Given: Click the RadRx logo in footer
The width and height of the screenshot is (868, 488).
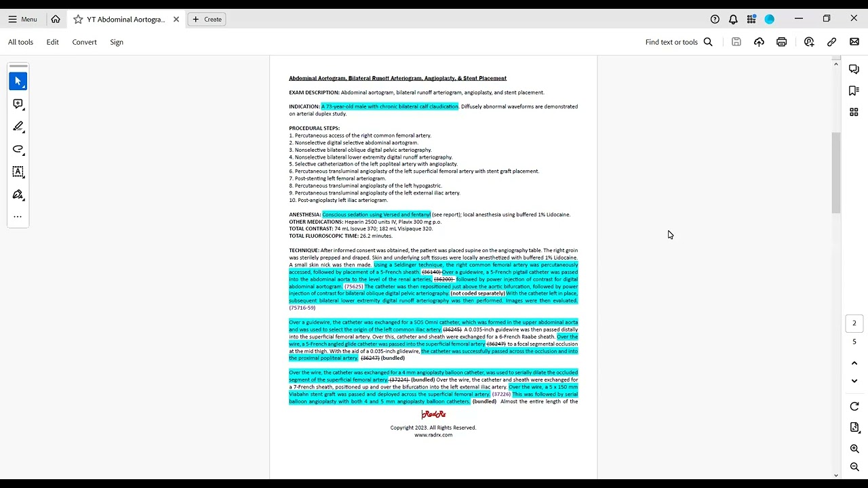Looking at the screenshot, I should pos(433,414).
